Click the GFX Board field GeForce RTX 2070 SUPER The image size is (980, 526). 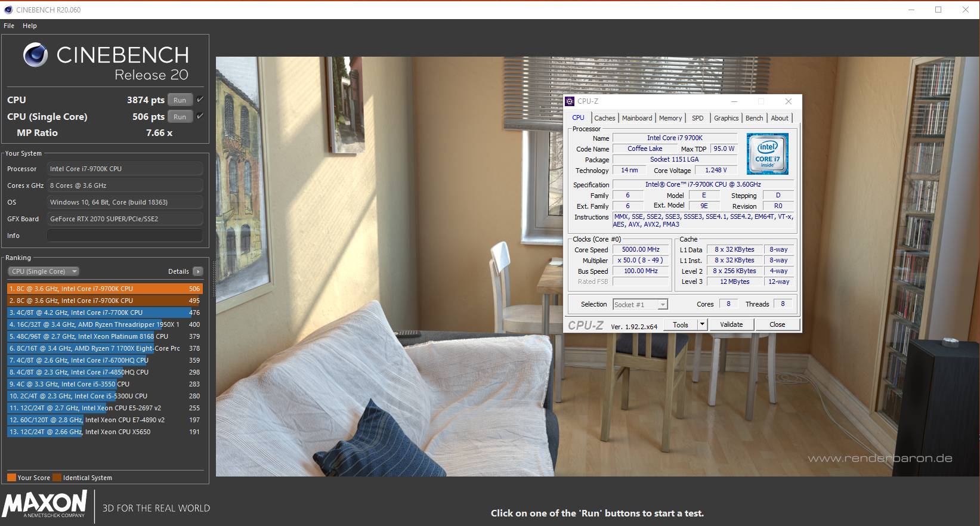(125, 219)
